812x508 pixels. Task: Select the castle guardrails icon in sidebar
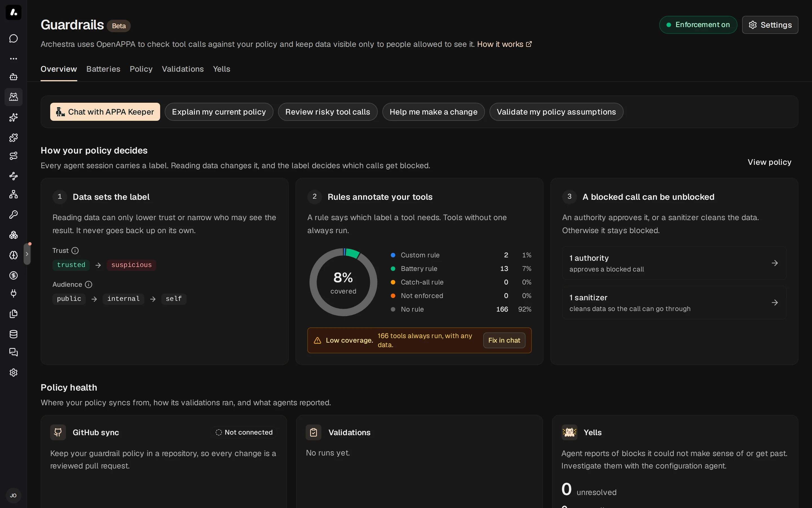(x=14, y=97)
